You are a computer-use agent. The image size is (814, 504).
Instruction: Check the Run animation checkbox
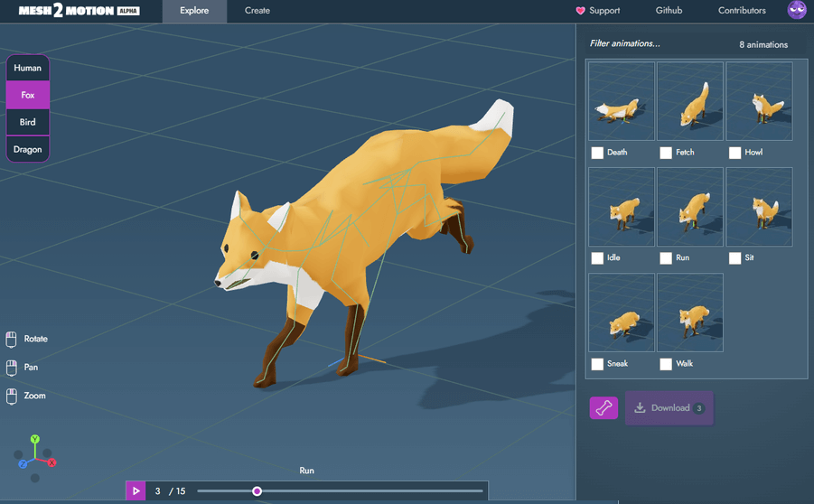pos(666,258)
